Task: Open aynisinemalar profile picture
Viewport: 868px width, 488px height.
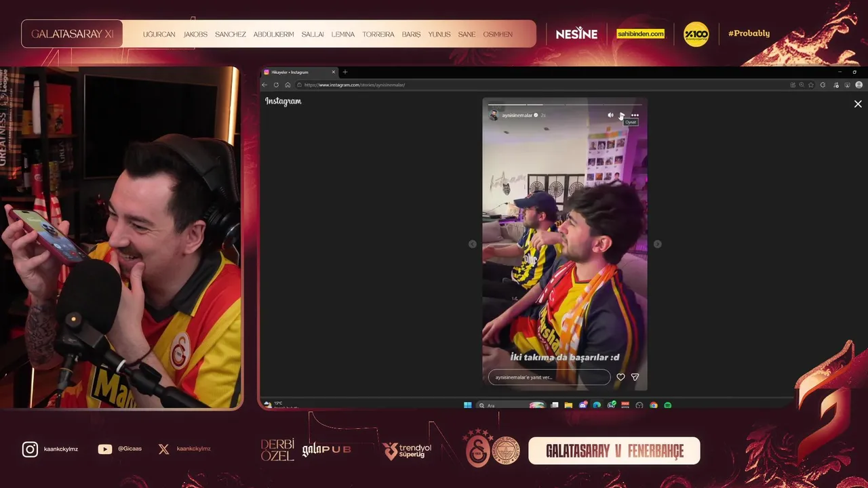Action: point(494,115)
